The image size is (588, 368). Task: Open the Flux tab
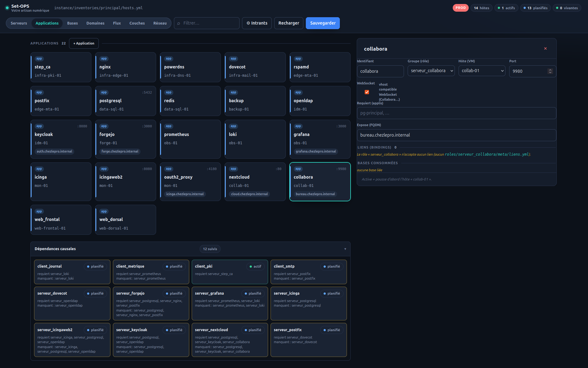point(117,23)
